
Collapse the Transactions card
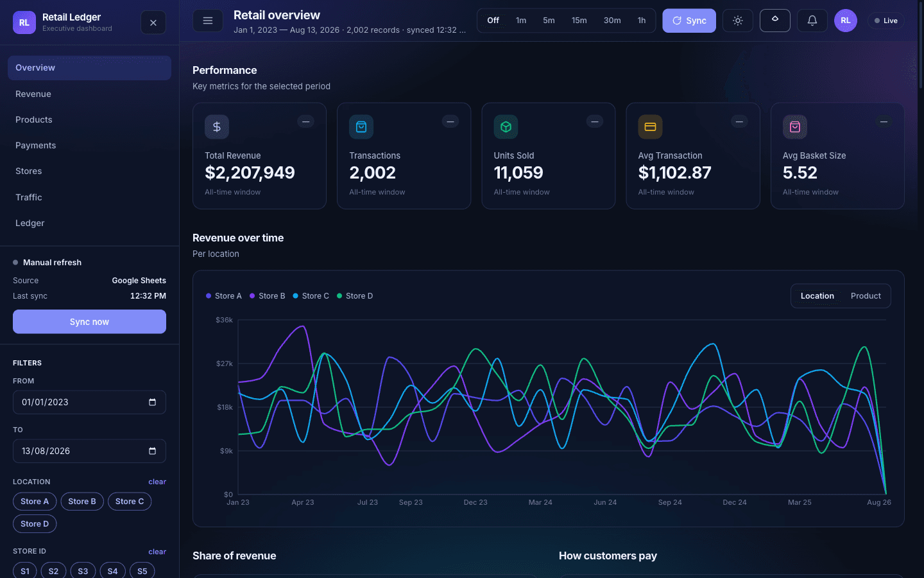tap(450, 121)
